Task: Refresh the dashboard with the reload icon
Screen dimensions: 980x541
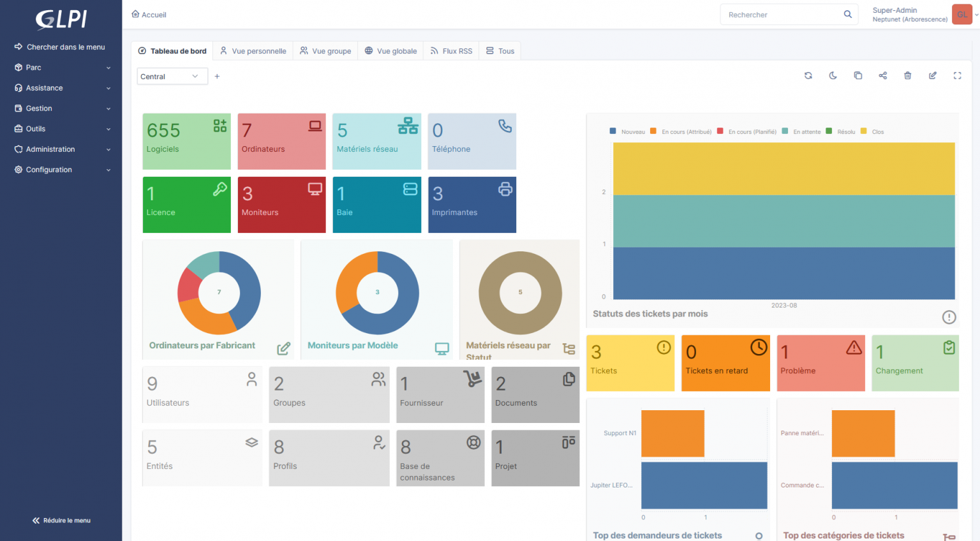Action: click(x=808, y=76)
